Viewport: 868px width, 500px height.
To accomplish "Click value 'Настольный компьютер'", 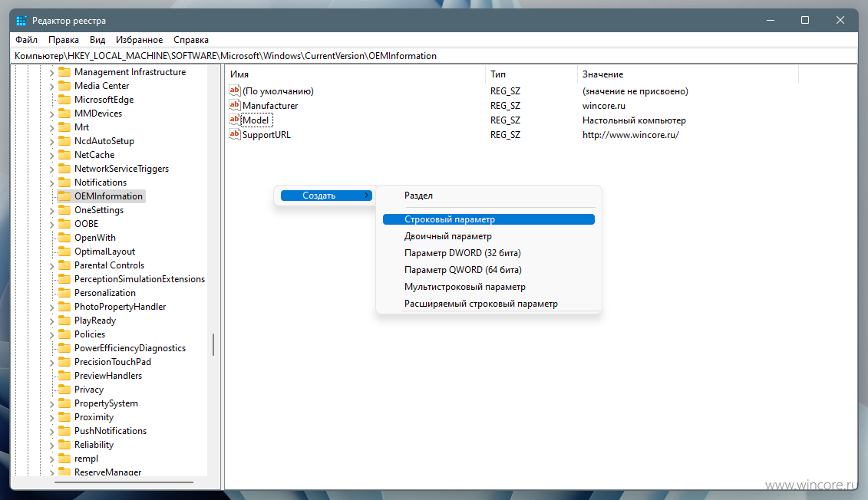I will pos(634,120).
